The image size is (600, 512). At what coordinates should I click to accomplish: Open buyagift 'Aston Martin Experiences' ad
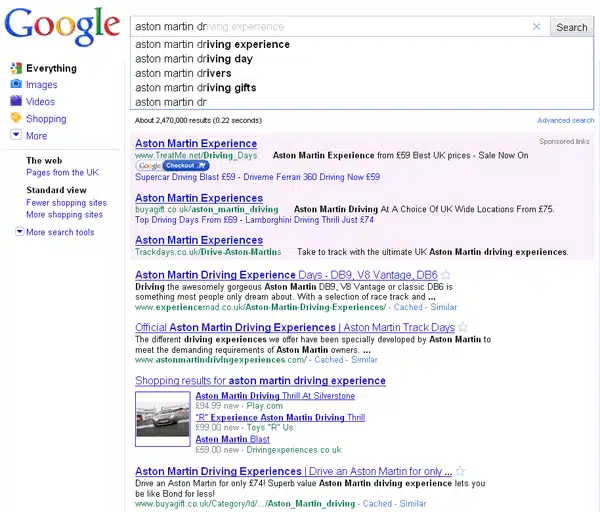[199, 198]
